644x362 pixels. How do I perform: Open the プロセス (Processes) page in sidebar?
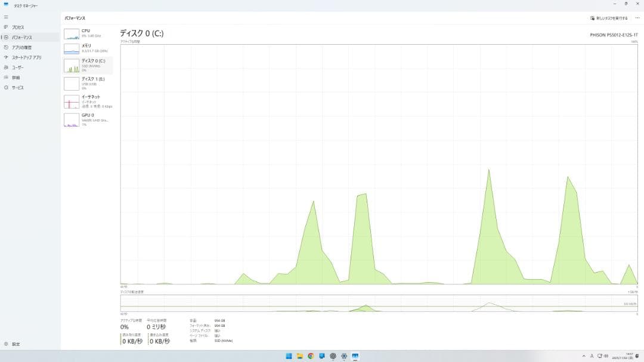point(18,27)
